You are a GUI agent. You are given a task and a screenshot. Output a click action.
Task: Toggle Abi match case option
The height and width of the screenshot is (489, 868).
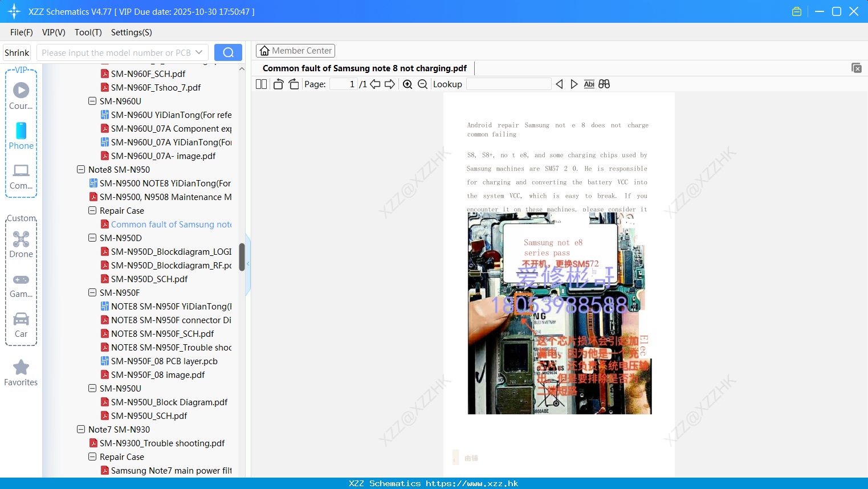click(589, 84)
